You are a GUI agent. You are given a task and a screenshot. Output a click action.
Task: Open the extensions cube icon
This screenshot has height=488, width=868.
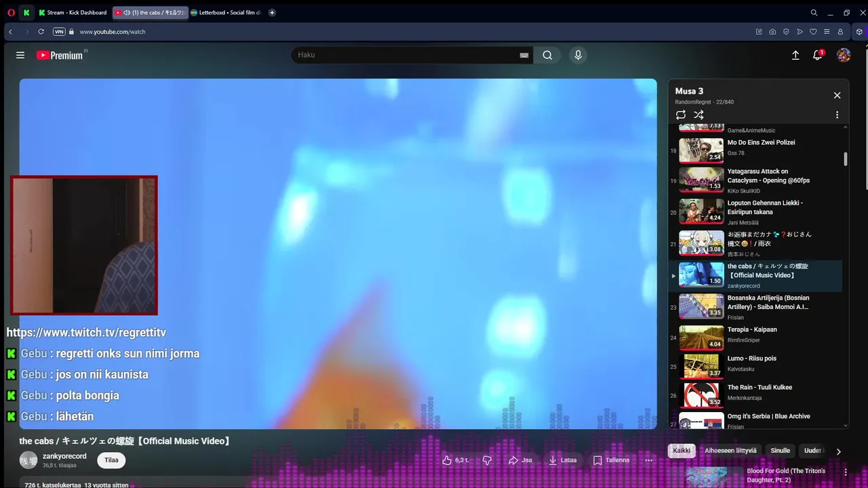point(860,32)
